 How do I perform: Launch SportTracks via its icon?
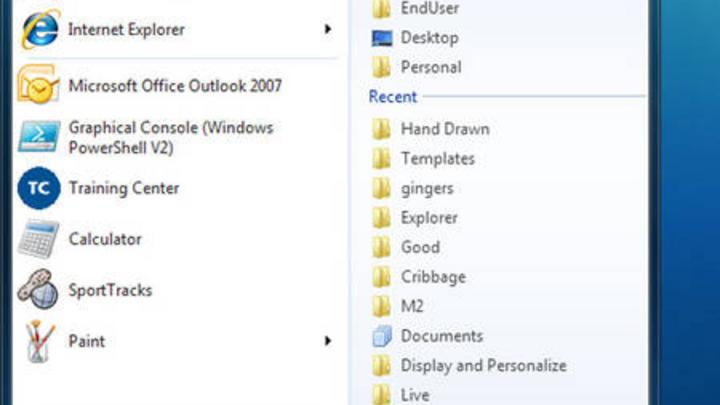click(38, 290)
